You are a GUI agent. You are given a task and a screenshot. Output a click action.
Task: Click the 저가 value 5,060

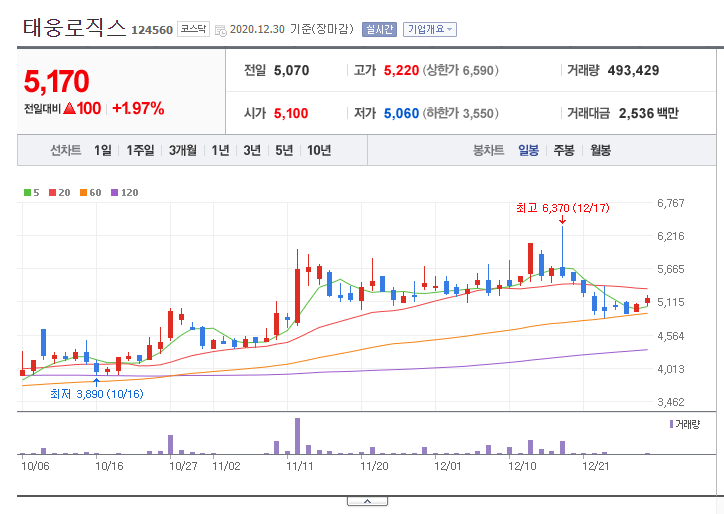401,113
